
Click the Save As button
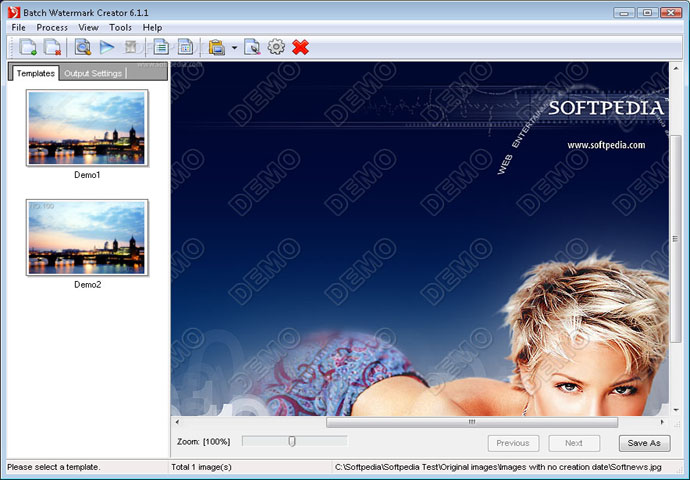pos(644,443)
